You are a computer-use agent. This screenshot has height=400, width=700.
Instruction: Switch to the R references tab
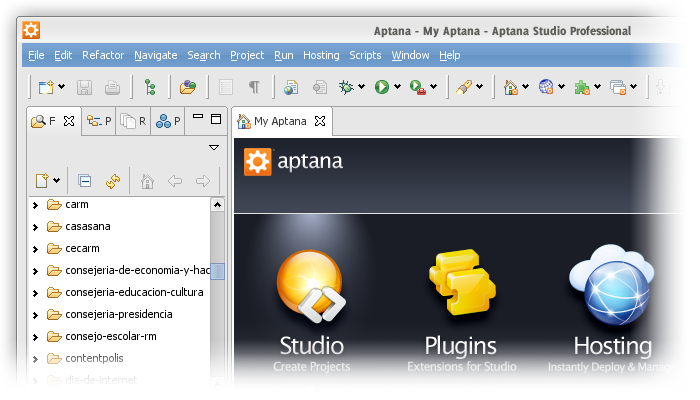tap(133, 121)
